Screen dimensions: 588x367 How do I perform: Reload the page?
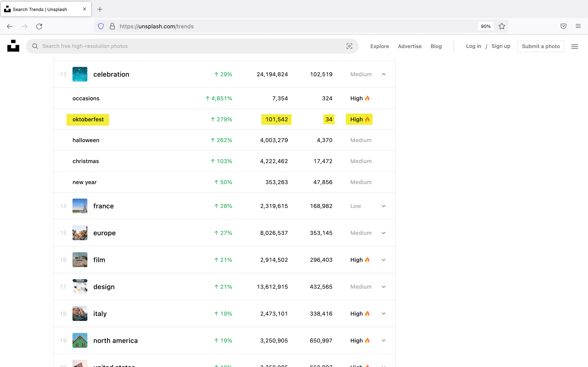[x=39, y=26]
